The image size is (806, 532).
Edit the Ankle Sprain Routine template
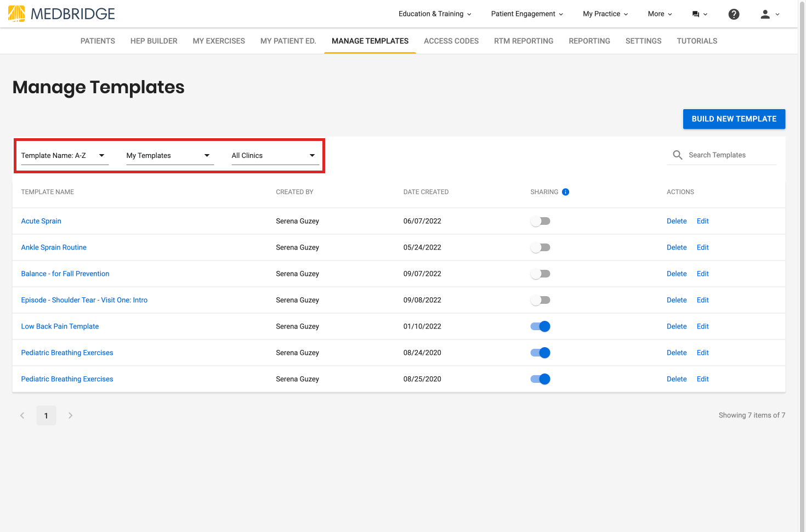coord(703,247)
